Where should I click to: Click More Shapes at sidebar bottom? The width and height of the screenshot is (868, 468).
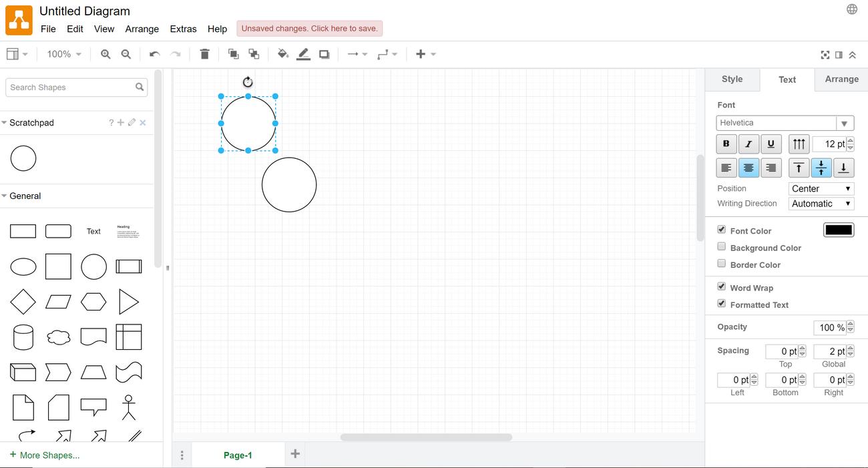[45, 455]
